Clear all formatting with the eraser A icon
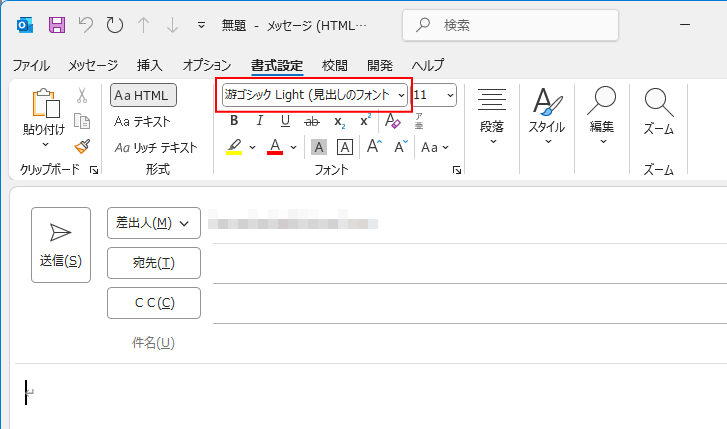 [393, 121]
